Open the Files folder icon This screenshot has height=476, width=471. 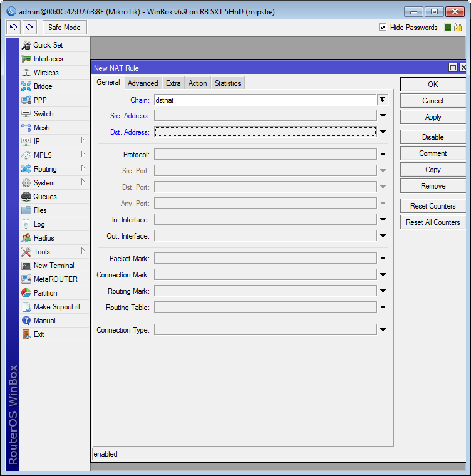click(x=26, y=210)
